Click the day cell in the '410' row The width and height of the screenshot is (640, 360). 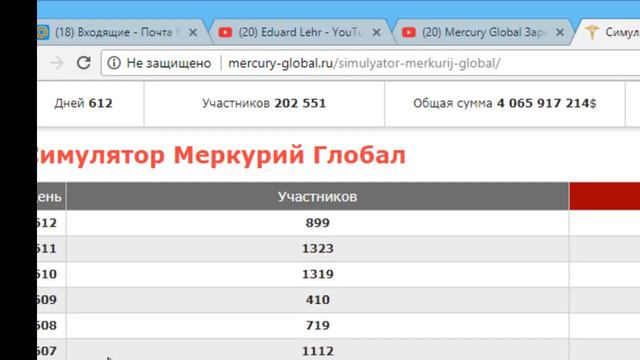coord(51,300)
